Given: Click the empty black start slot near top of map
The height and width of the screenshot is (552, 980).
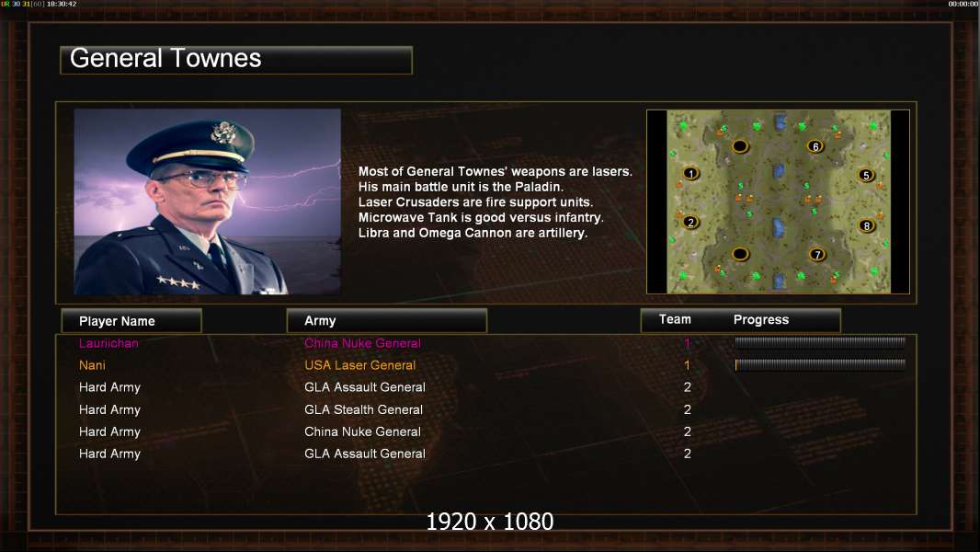Looking at the screenshot, I should (740, 146).
